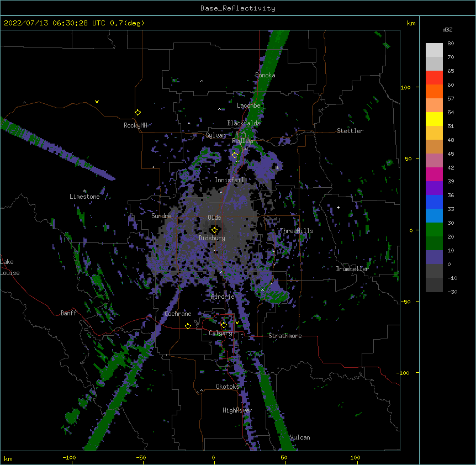This screenshot has height=465, width=476.
Task: Select the Innisfail label
Action: pyautogui.click(x=229, y=180)
